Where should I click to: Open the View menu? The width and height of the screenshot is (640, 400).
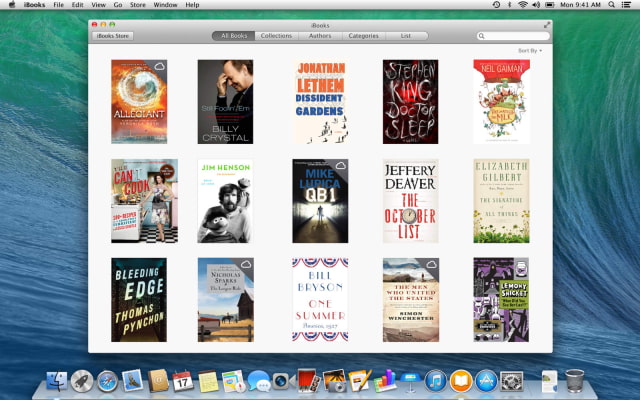97,5
